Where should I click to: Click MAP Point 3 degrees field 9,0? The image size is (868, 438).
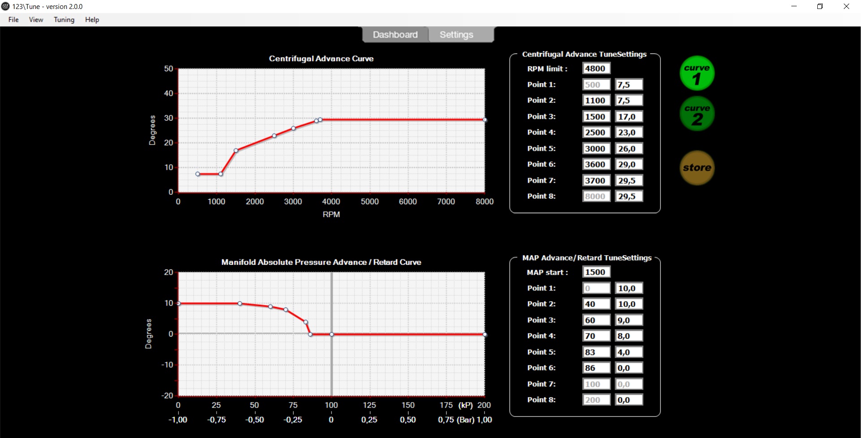point(629,320)
